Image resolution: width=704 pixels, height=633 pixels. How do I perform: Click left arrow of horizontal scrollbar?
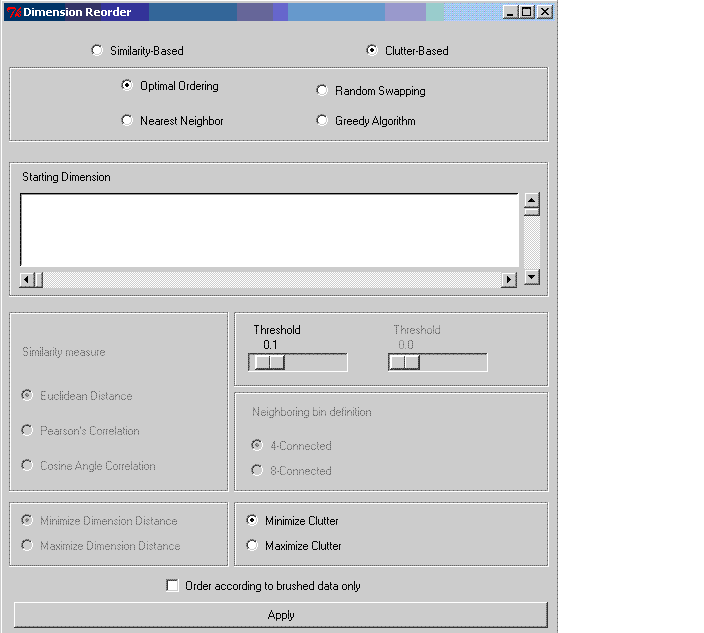[x=28, y=280]
